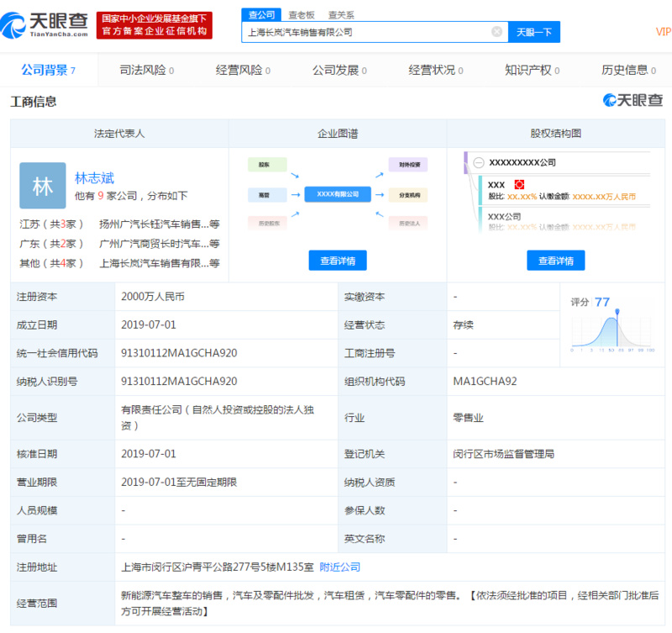Screen dimensions: 672x633
Task: Click the 天眼一下 search button
Action: click(535, 31)
